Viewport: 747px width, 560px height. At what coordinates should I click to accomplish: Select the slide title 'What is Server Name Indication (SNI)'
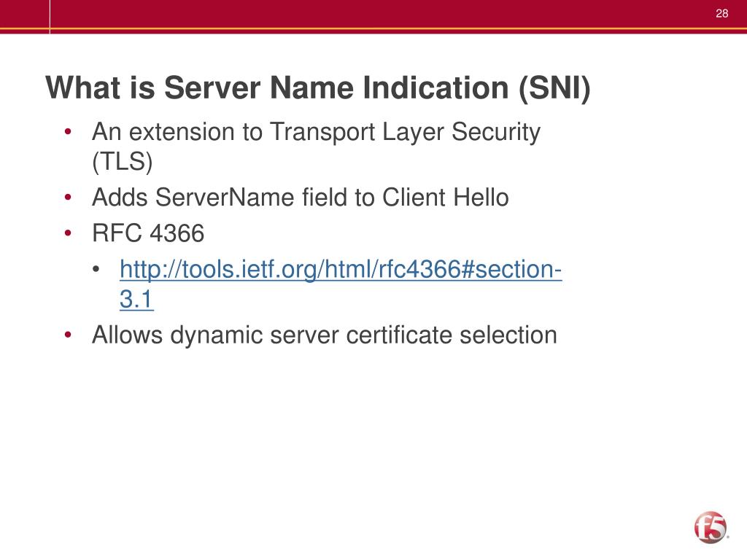coord(318,88)
